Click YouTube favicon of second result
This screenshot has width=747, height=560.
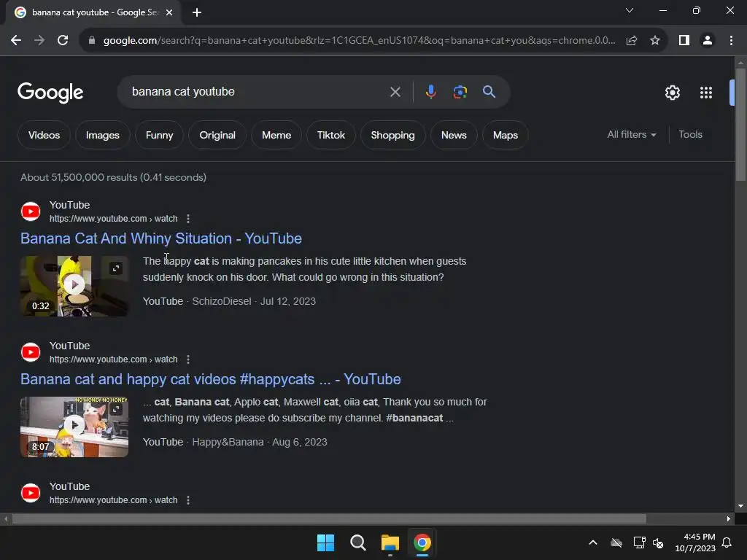click(x=31, y=352)
